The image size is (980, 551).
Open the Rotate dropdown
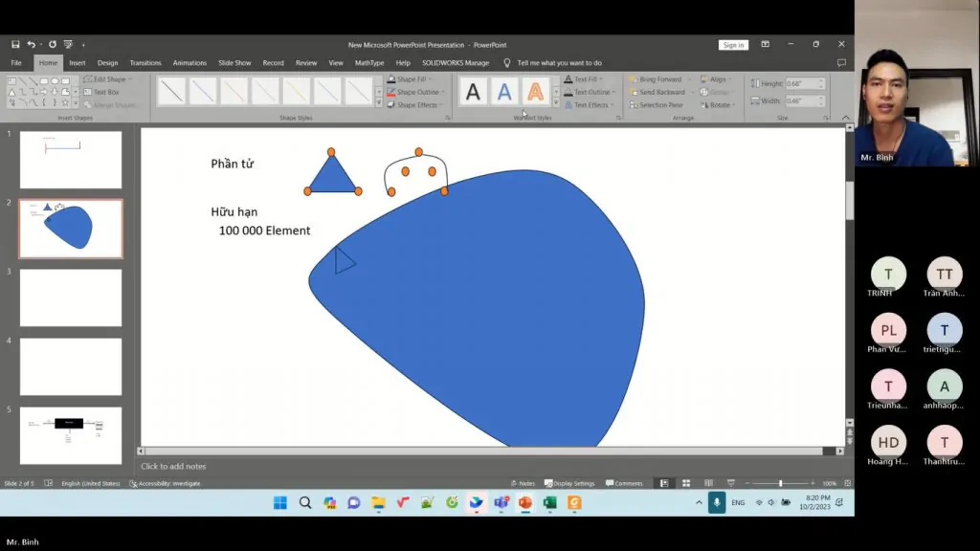tap(717, 105)
